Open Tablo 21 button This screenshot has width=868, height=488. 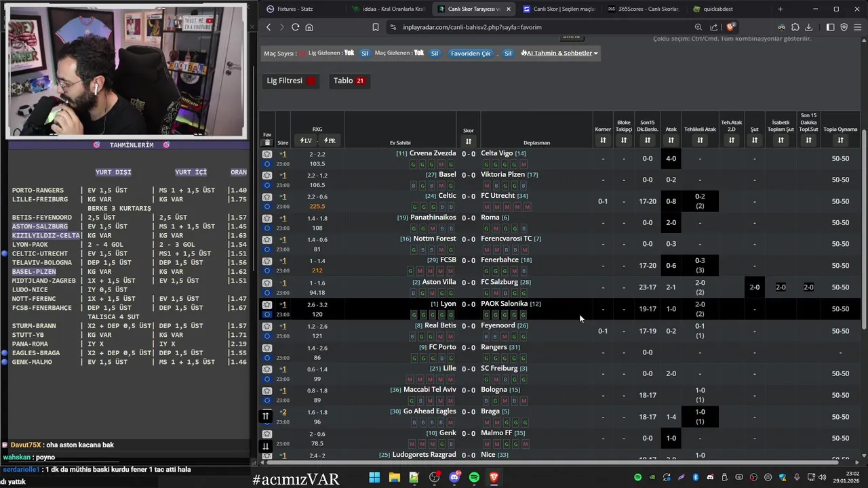349,81
